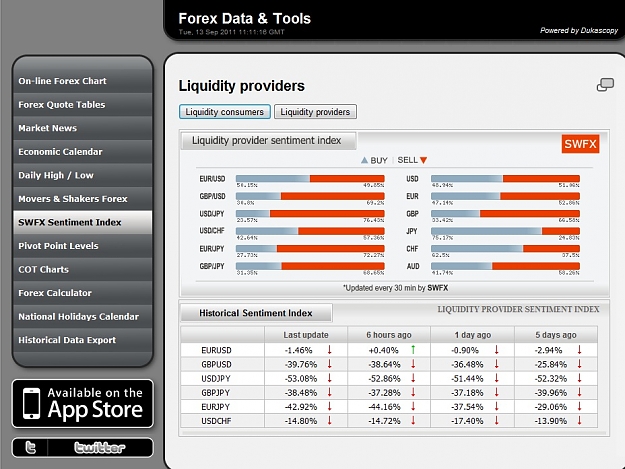Screen dimensions: 625x469
Task: Open On-line Forex Chart menu item
Action: [x=83, y=81]
